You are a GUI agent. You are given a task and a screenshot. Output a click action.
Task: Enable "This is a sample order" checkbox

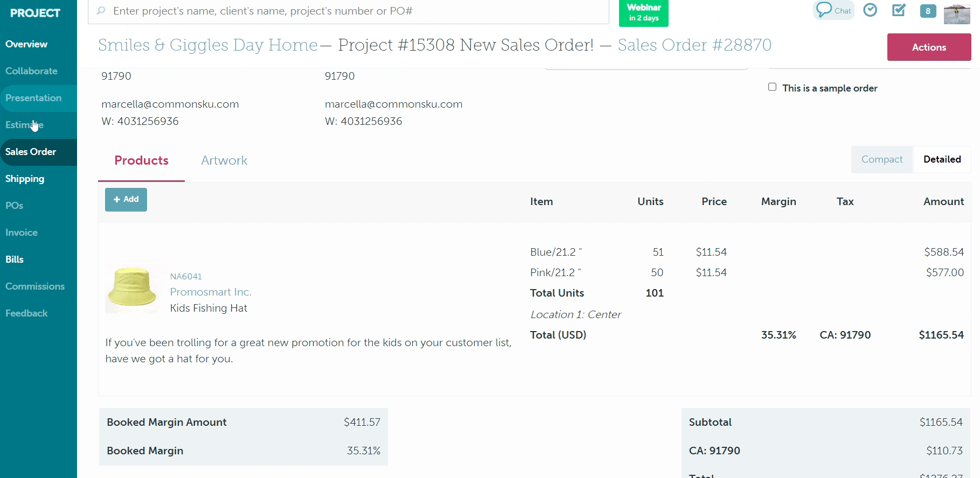click(772, 87)
